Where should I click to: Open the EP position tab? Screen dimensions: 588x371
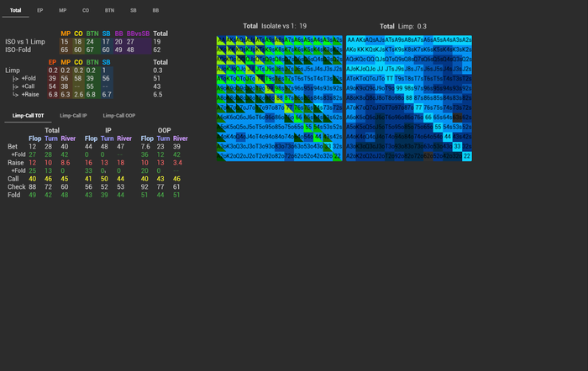click(39, 11)
